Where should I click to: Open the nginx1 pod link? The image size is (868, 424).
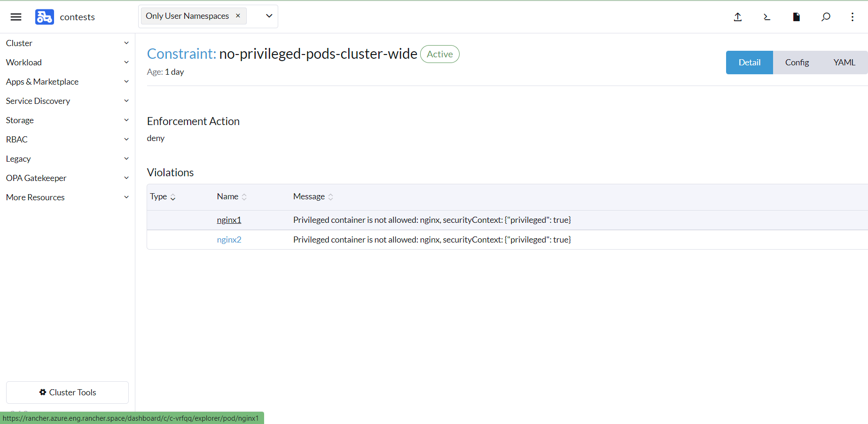(x=229, y=220)
